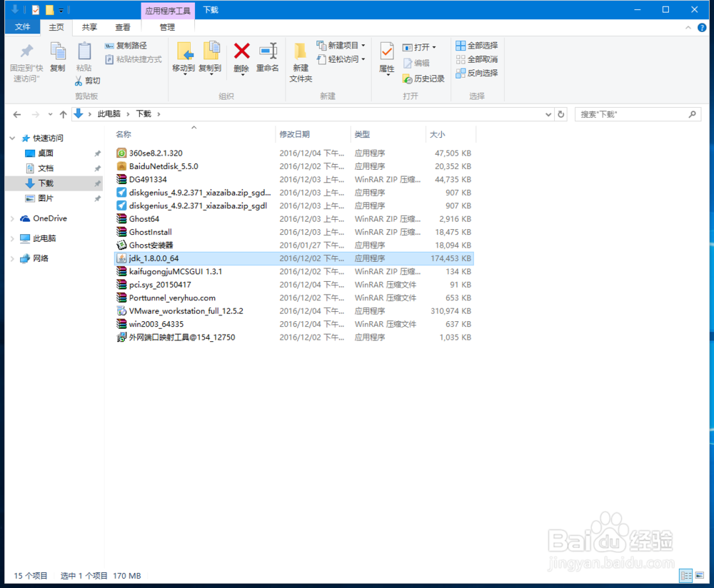Click the Application Tools (应用程序工具) tab
714x588 pixels.
[168, 11]
